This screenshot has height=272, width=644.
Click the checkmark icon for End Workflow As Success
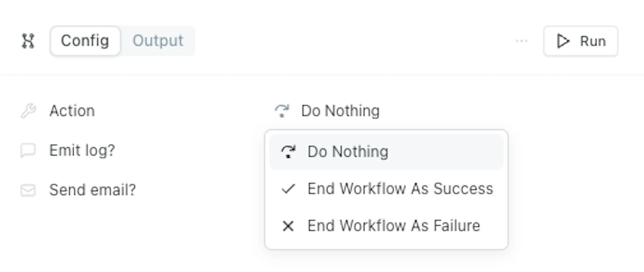[288, 189]
